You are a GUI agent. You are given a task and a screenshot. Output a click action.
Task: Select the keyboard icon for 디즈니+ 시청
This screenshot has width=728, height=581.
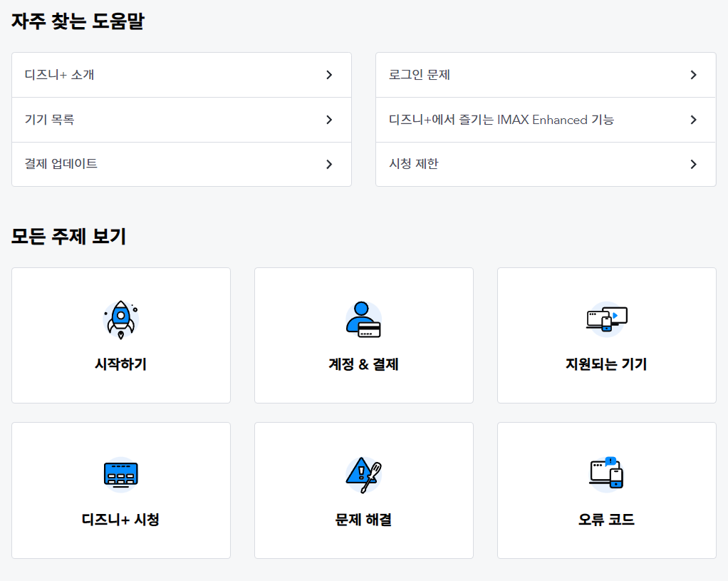click(x=120, y=475)
